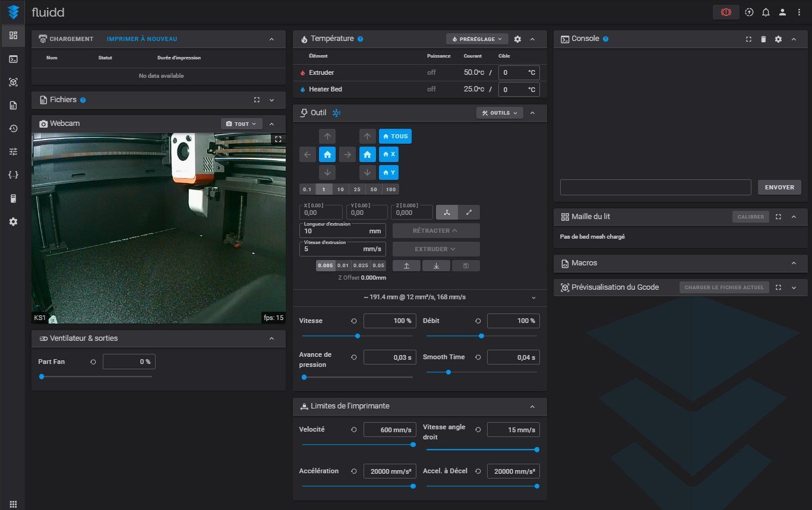
Task: Make the webcam view fullscreen
Action: [x=277, y=139]
